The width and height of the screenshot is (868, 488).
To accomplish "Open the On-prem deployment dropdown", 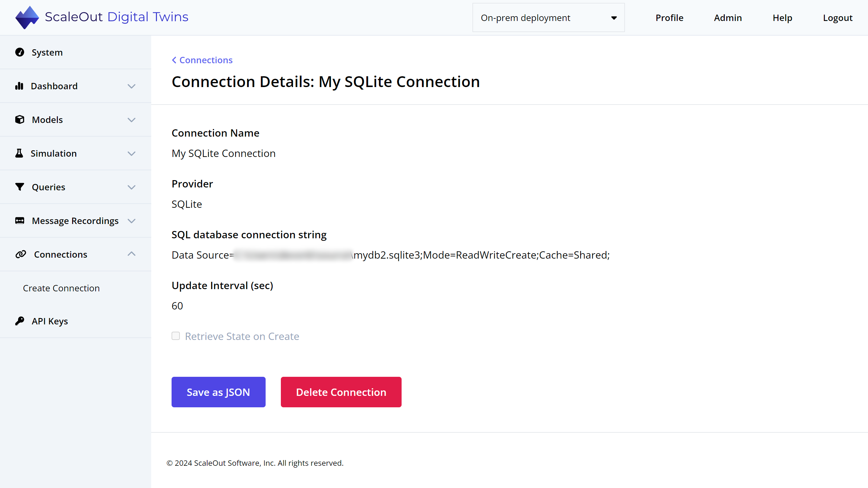I will point(549,17).
